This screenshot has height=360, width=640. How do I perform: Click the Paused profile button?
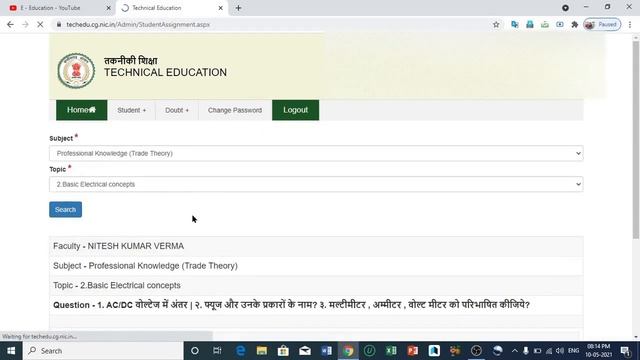(x=602, y=24)
